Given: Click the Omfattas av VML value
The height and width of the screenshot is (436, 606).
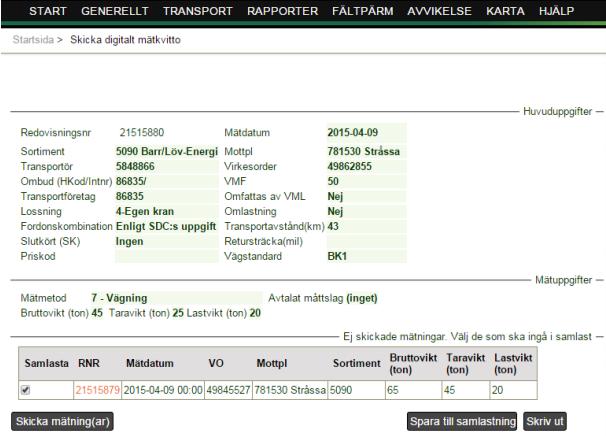Looking at the screenshot, I should click(x=366, y=196).
